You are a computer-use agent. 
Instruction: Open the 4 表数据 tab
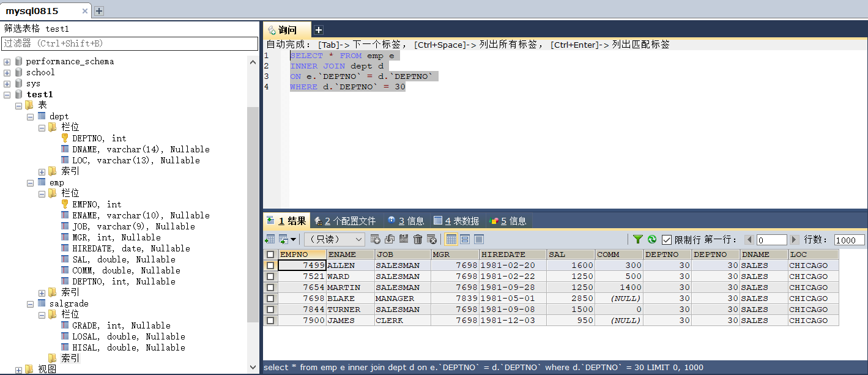point(456,221)
